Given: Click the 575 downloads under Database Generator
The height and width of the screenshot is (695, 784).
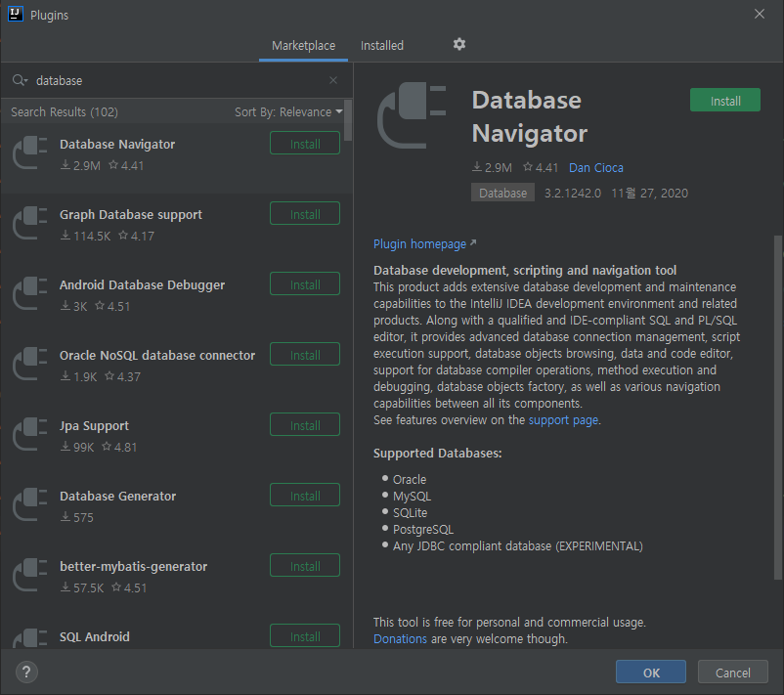Looking at the screenshot, I should click(77, 517).
